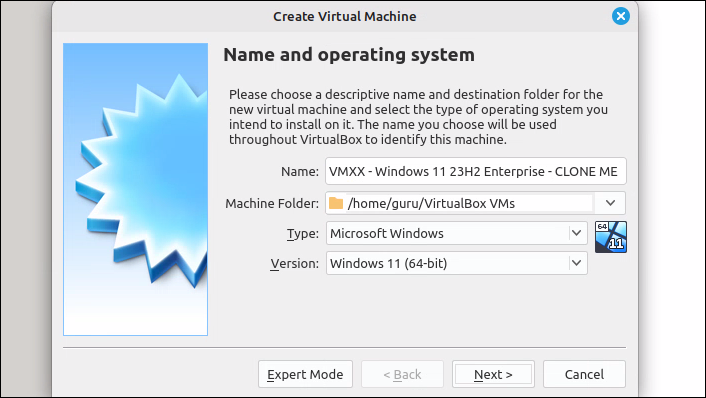Click the /home/guru/VirtualBox VMs path text

(x=431, y=204)
